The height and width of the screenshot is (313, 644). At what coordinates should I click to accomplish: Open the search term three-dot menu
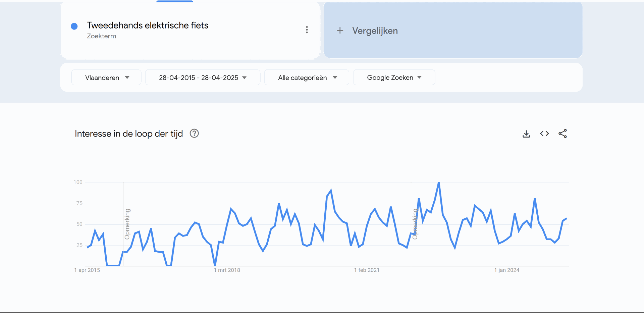pyautogui.click(x=307, y=30)
